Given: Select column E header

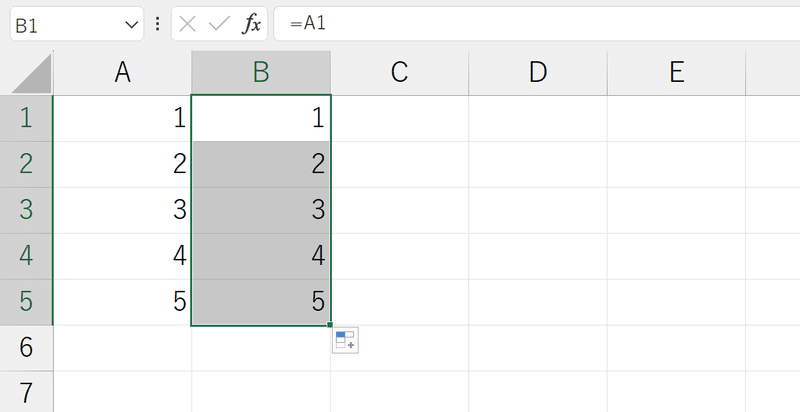Looking at the screenshot, I should (677, 72).
